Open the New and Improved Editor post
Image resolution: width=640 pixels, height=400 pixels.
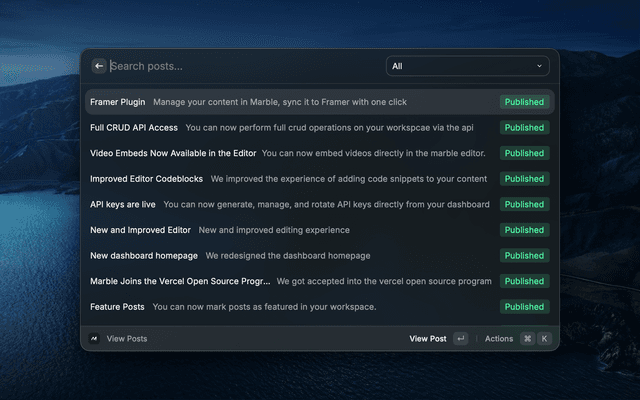tap(140, 230)
